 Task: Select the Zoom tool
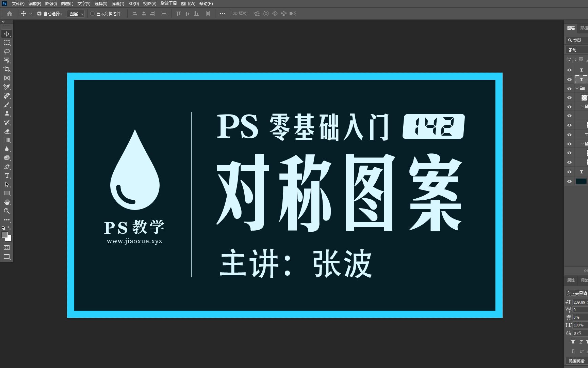[7, 211]
